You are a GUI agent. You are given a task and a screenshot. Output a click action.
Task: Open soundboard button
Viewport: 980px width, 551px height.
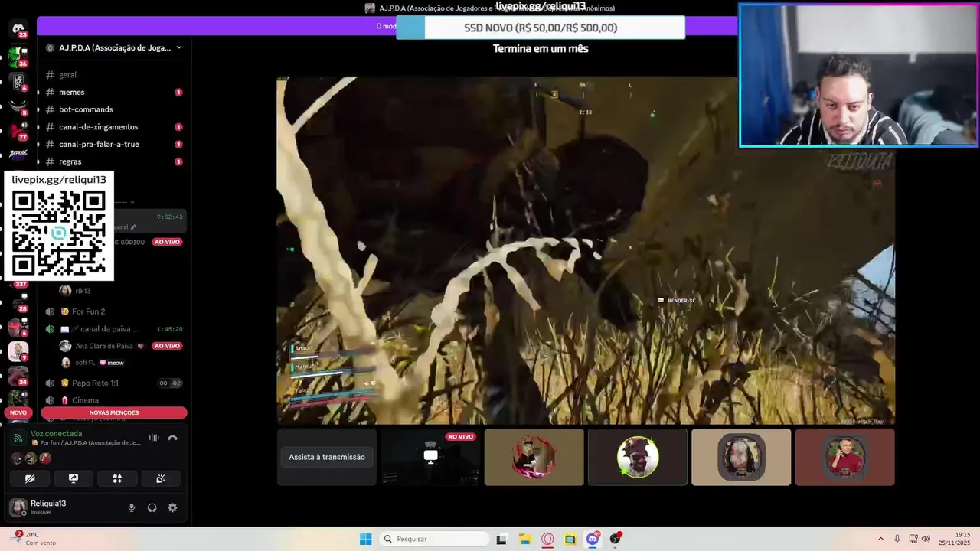[x=161, y=478]
